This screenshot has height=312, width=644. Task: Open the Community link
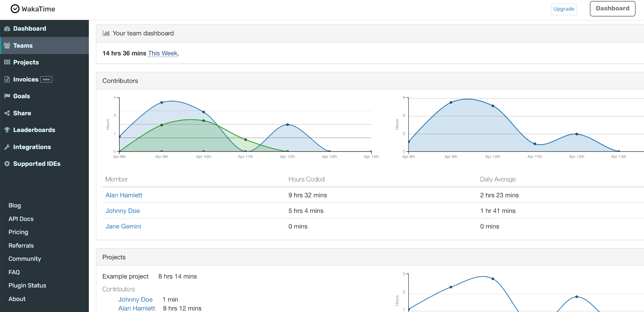[25, 259]
